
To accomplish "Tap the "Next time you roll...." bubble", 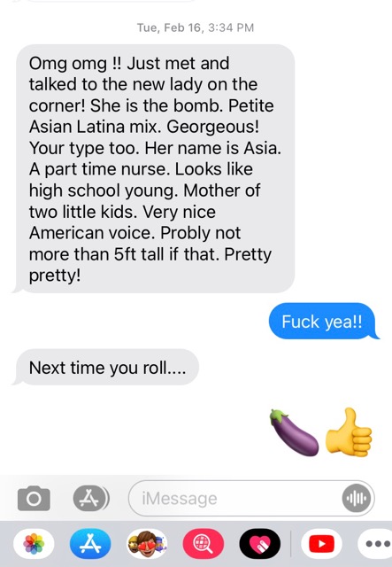I will pyautogui.click(x=106, y=368).
